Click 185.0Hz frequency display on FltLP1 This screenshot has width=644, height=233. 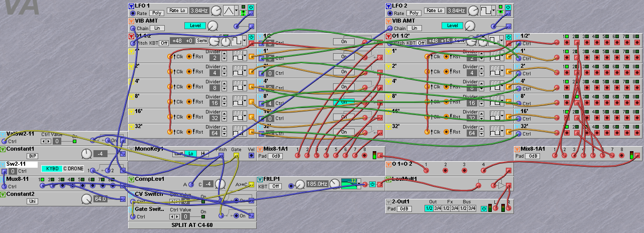[x=317, y=184]
